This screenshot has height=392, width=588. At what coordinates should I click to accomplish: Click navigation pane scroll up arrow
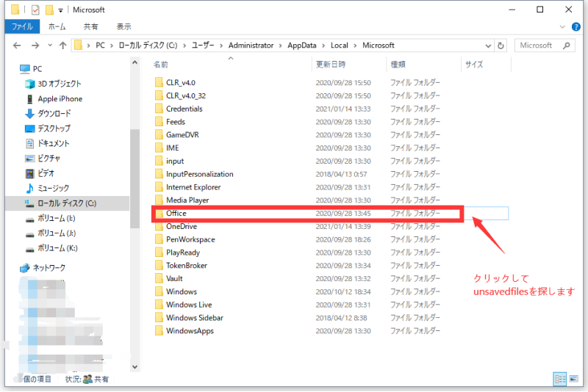(135, 62)
